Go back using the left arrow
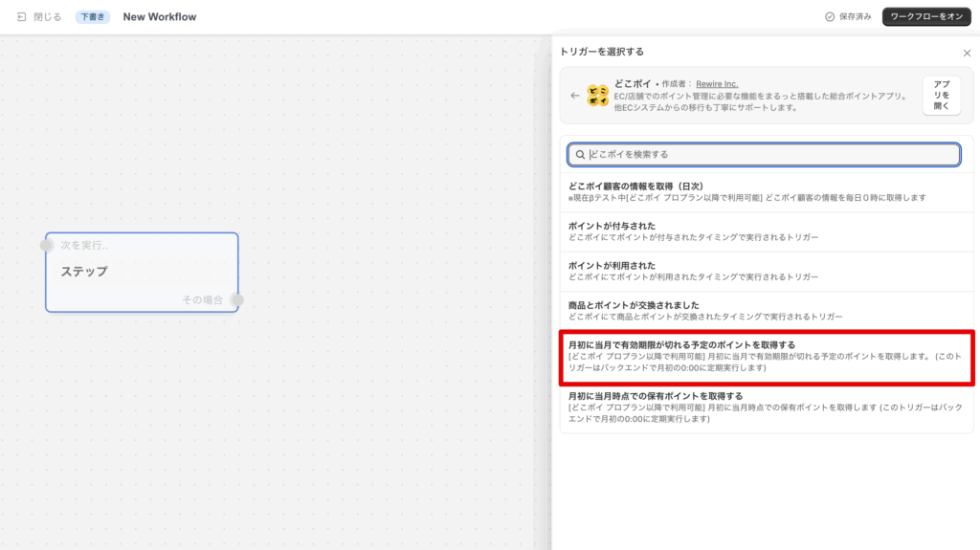980x550 pixels. click(574, 95)
